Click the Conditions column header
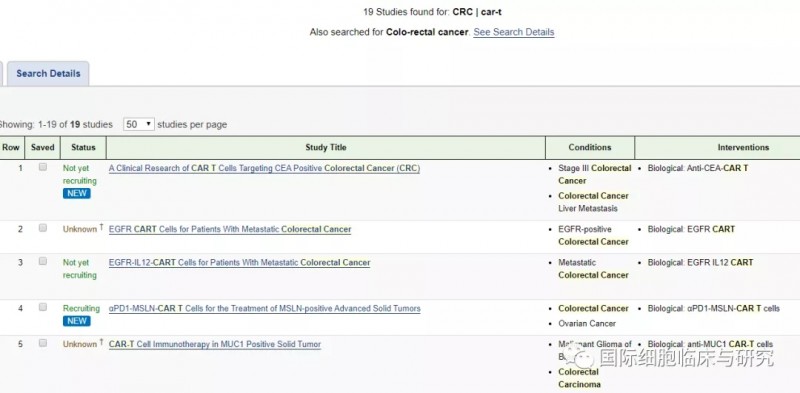The height and width of the screenshot is (393, 800). pyautogui.click(x=590, y=148)
